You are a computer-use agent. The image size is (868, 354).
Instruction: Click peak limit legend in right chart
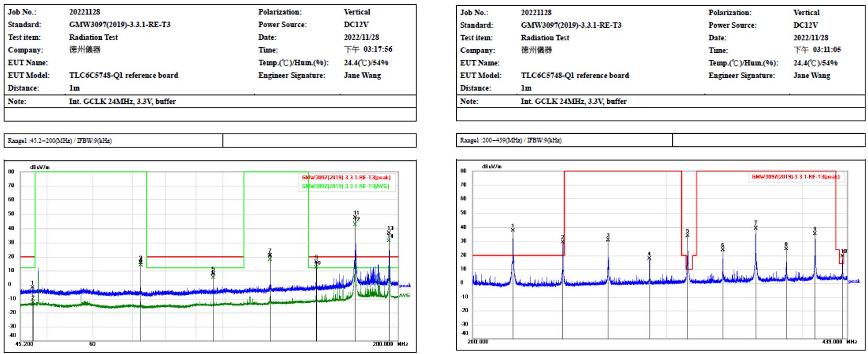[796, 177]
